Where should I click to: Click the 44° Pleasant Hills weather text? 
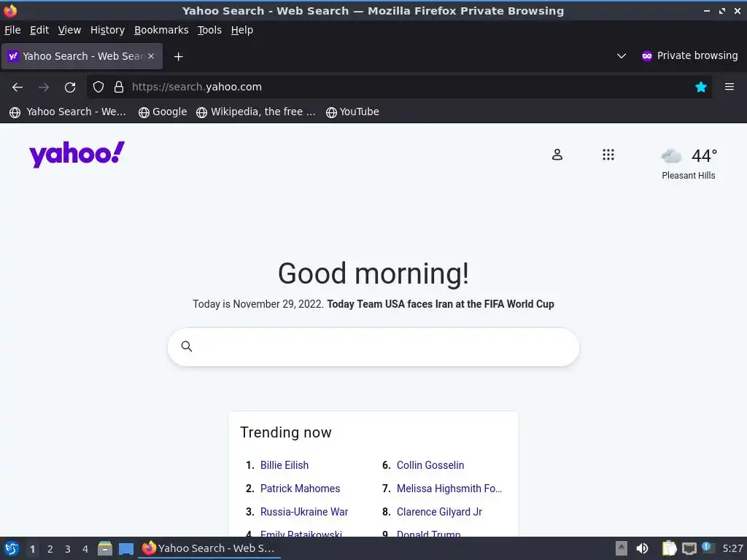point(689,163)
